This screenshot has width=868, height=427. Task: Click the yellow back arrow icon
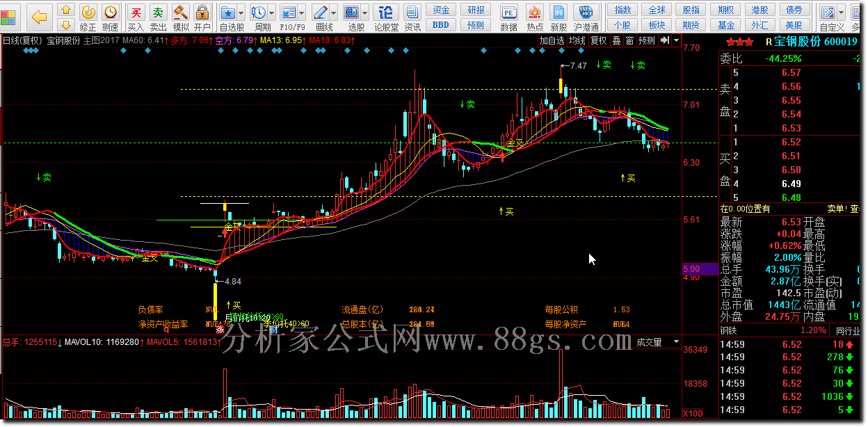[x=40, y=17]
